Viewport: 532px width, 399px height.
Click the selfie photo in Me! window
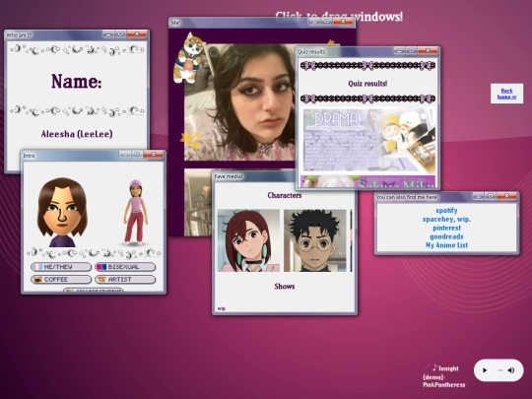point(239,102)
